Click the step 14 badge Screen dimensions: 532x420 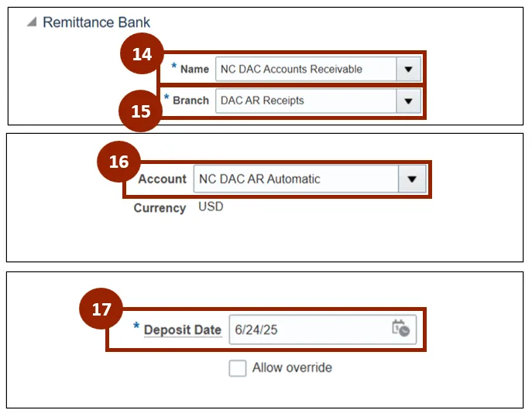coord(142,55)
